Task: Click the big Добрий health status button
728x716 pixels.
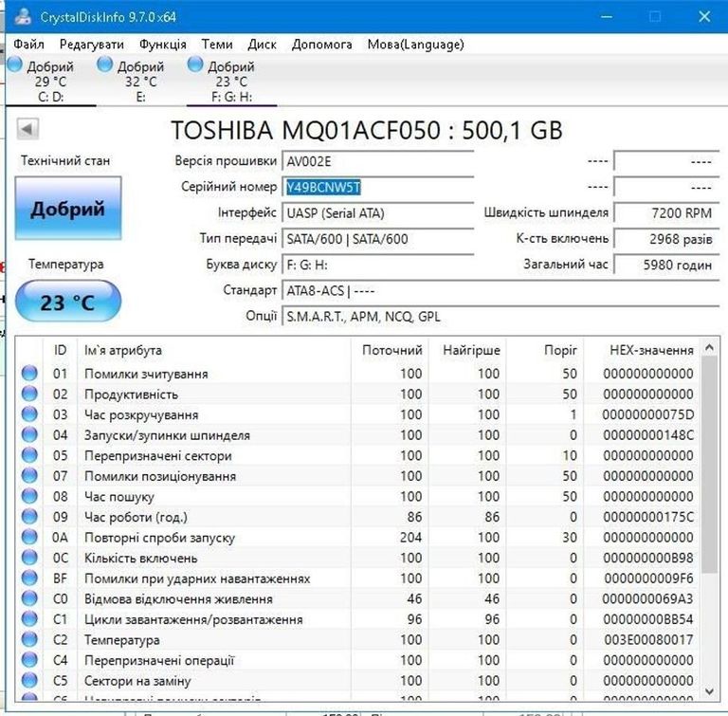Action: [x=68, y=208]
